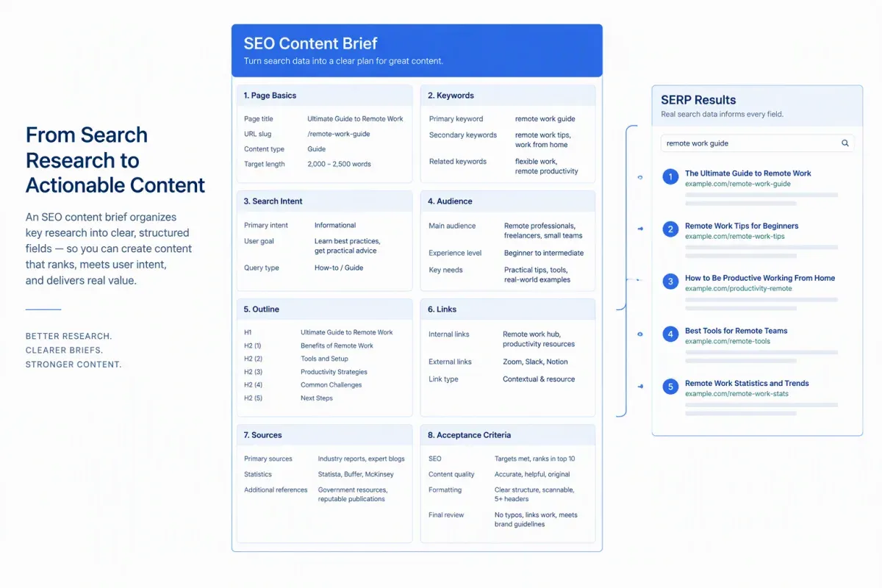
Task: Click statistics value 'Statista, Buffer, McKinsey'
Action: pyautogui.click(x=356, y=474)
